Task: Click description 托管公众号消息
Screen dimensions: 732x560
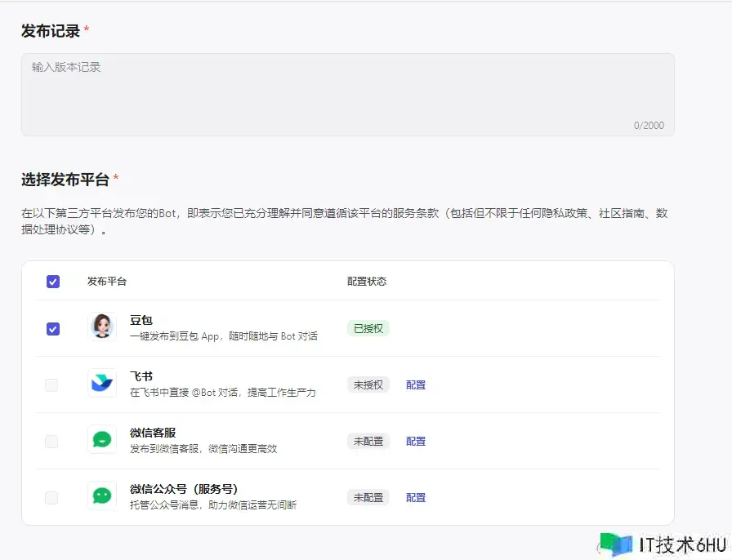Action: (213, 505)
